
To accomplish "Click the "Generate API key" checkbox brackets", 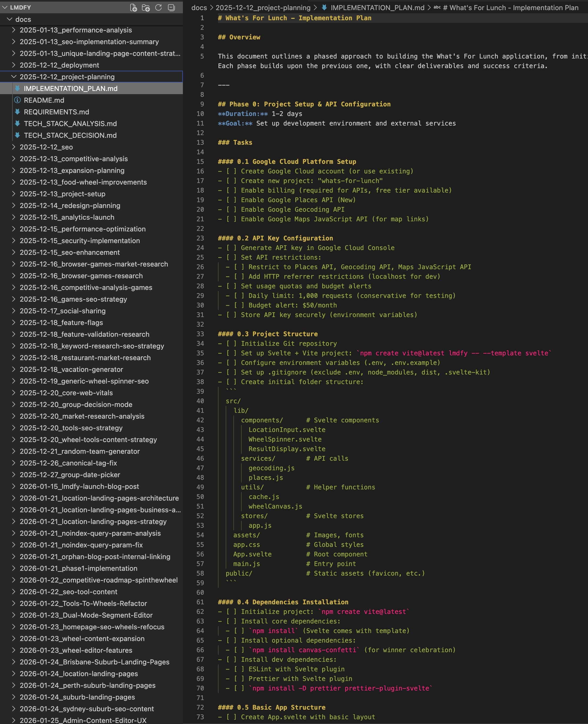I will [x=231, y=248].
